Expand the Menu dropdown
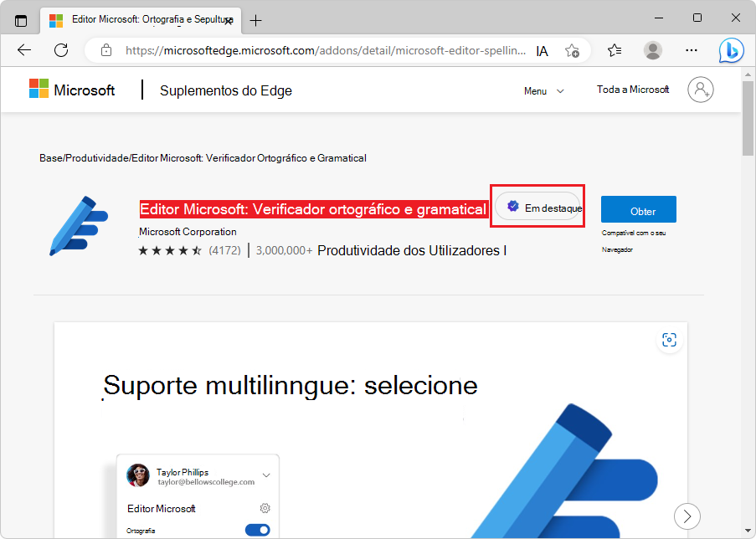This screenshot has width=756, height=539. pyautogui.click(x=544, y=91)
